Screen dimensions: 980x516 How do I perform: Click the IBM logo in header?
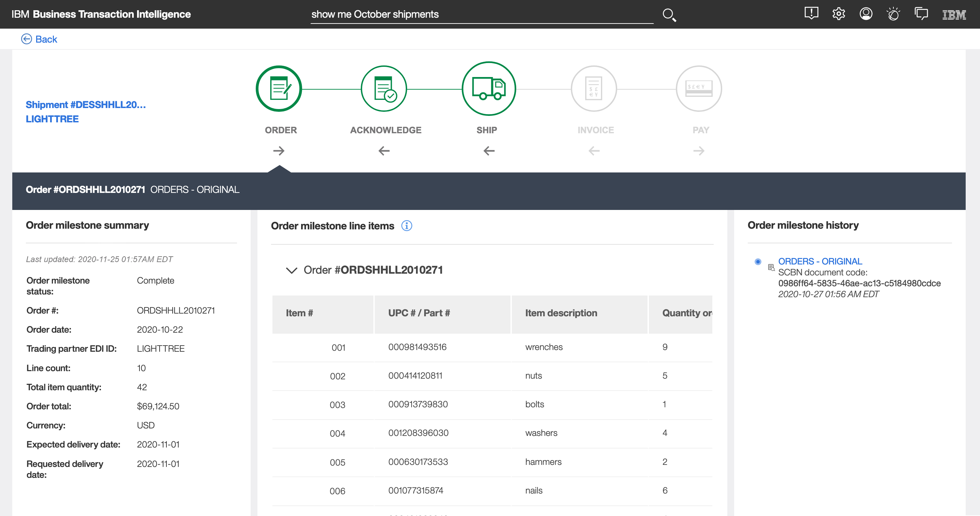click(x=954, y=14)
